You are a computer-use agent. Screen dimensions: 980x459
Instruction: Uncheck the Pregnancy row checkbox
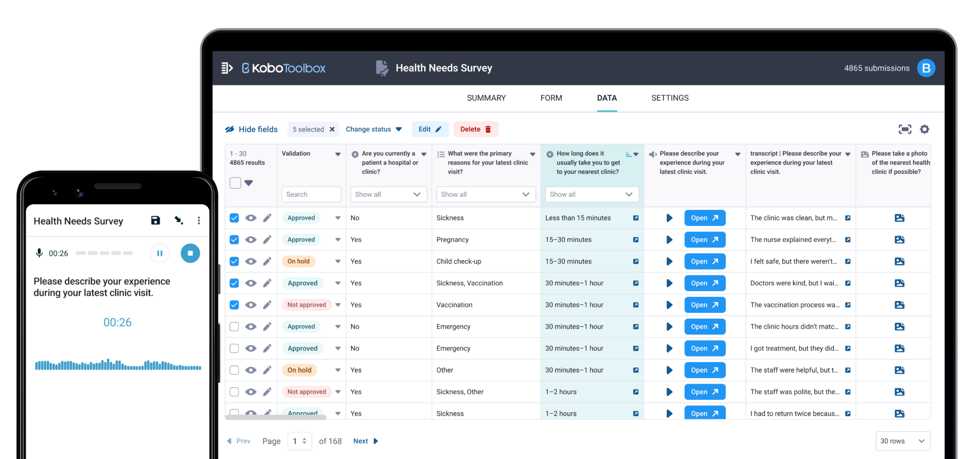[234, 240]
